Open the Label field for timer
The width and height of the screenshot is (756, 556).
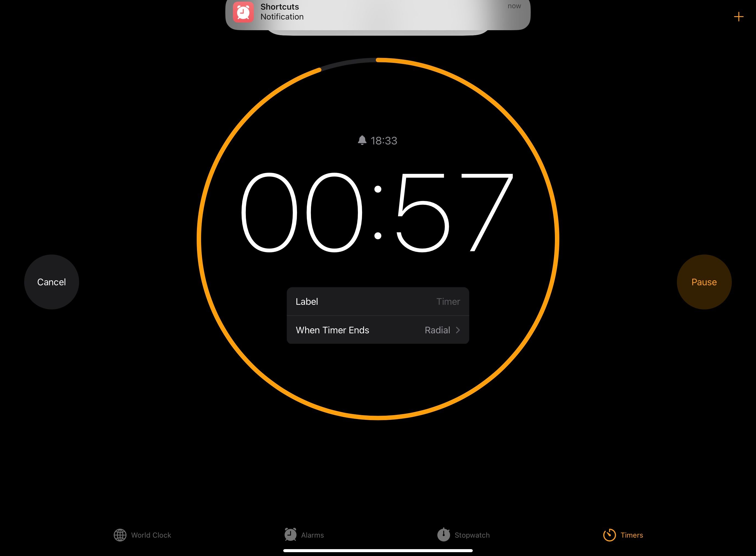click(377, 301)
